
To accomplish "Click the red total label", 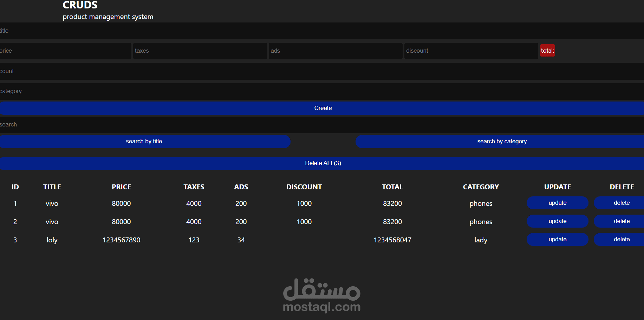I will click(x=547, y=51).
